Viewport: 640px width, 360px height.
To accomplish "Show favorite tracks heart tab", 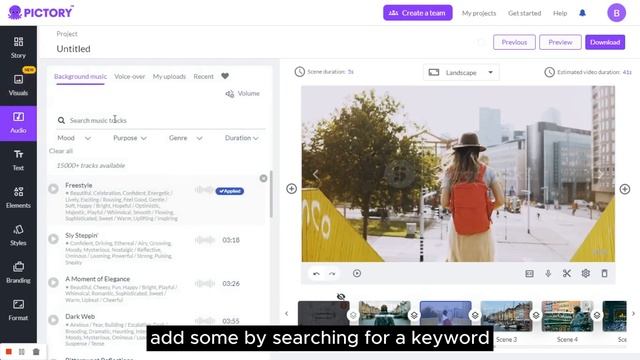I will 225,76.
